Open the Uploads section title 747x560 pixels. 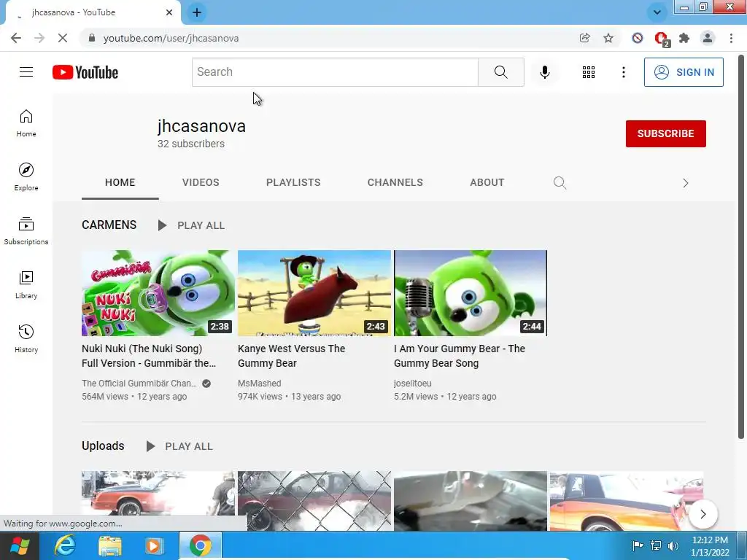(103, 446)
